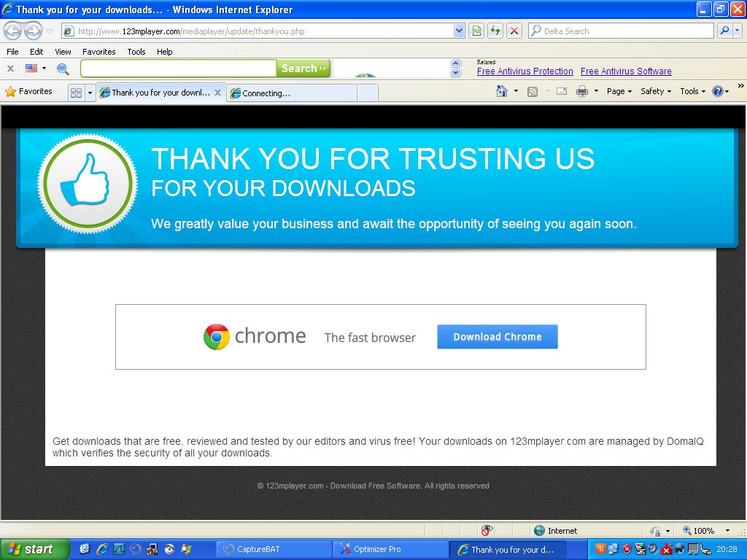
Task: Open the Free Antivirus Software link
Action: coord(626,71)
